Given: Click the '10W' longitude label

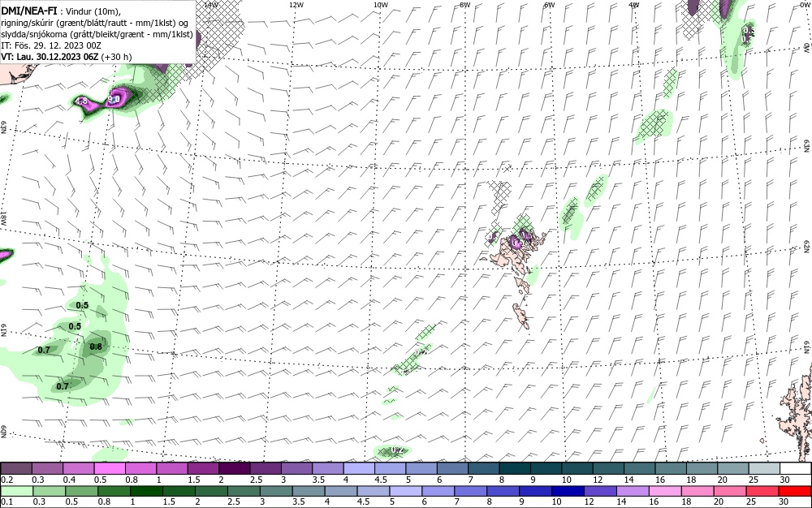Looking at the screenshot, I should point(381,5).
